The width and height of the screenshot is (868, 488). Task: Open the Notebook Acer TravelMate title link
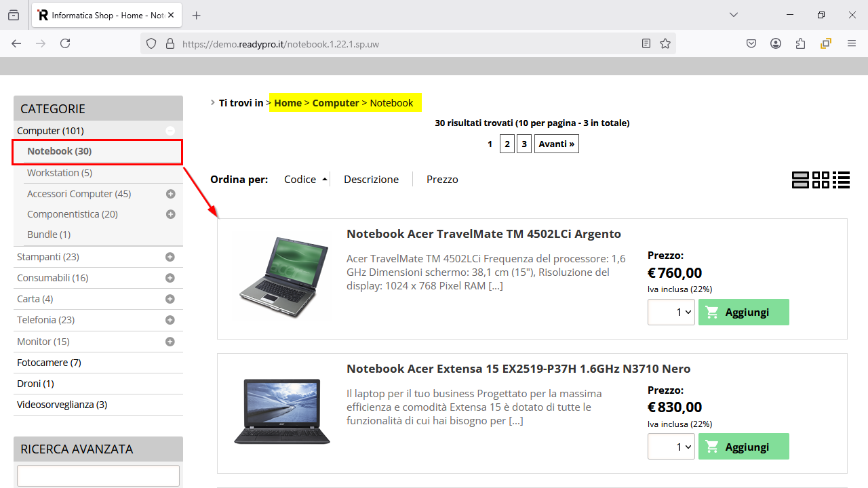click(484, 234)
